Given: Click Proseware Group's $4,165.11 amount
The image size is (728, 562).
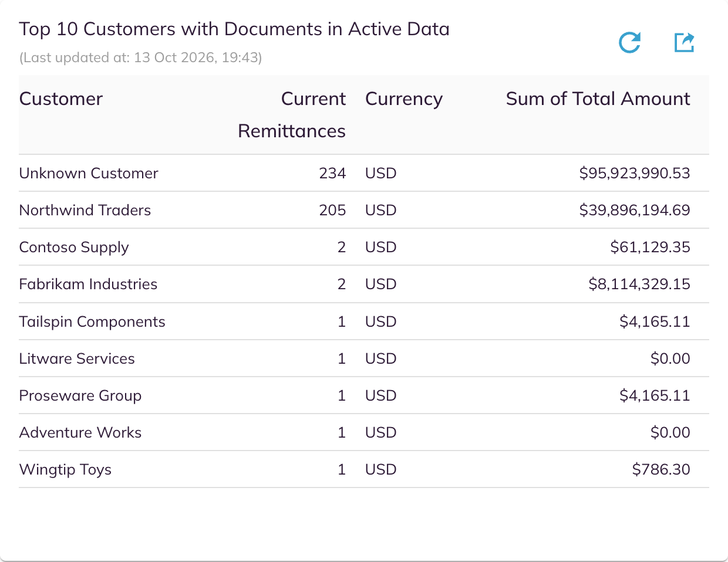Looking at the screenshot, I should [x=655, y=395].
